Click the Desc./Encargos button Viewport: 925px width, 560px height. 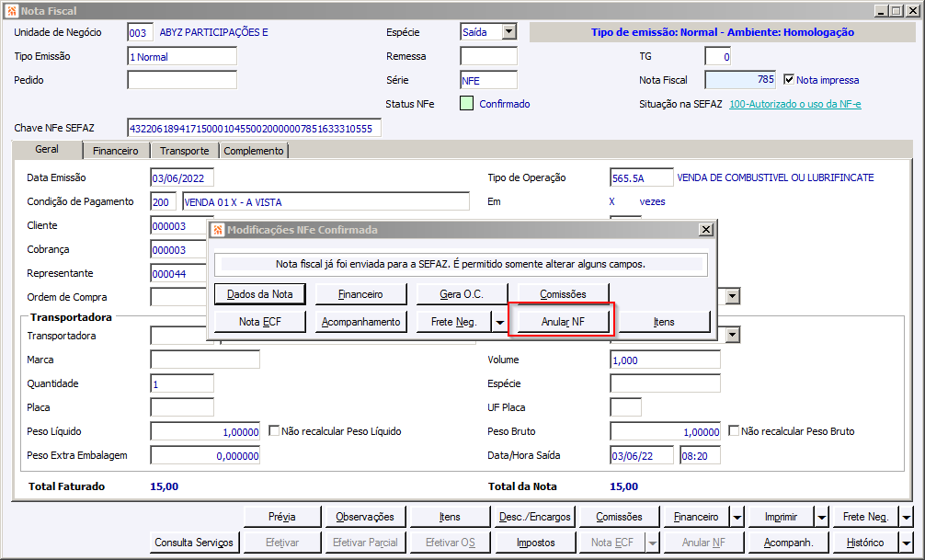[x=534, y=517]
